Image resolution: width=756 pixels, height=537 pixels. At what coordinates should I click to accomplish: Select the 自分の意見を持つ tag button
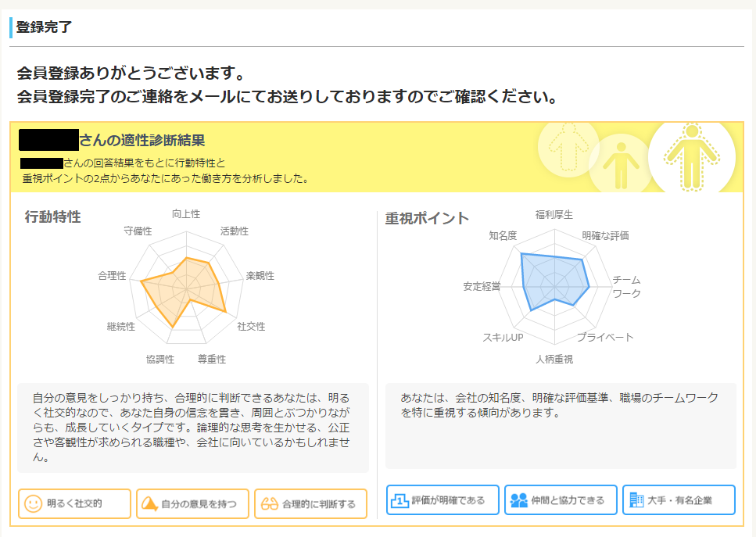(192, 503)
